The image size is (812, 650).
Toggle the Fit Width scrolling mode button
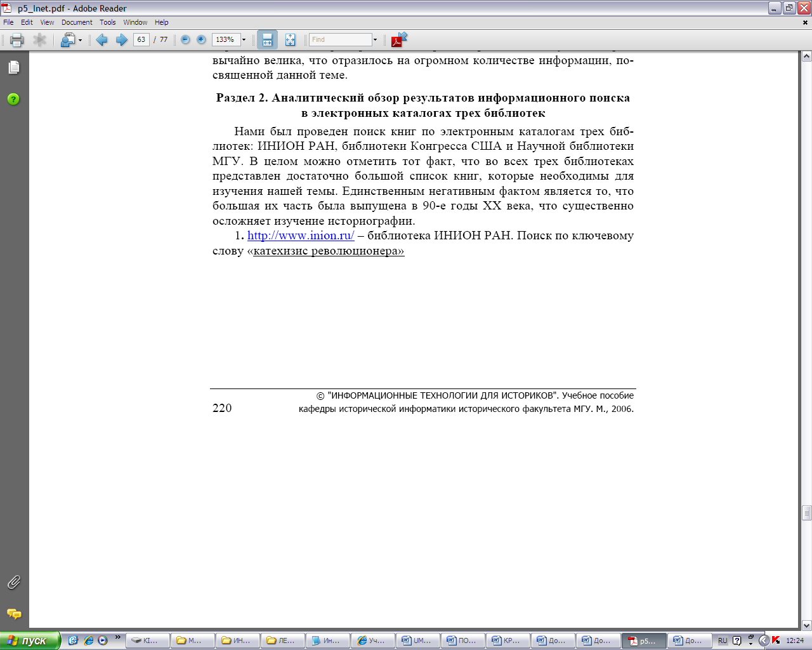click(x=267, y=40)
